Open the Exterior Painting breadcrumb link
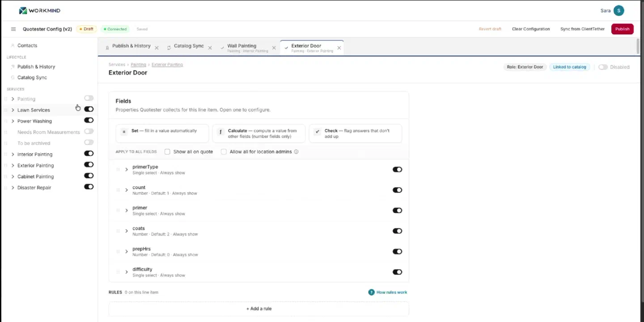 167,64
